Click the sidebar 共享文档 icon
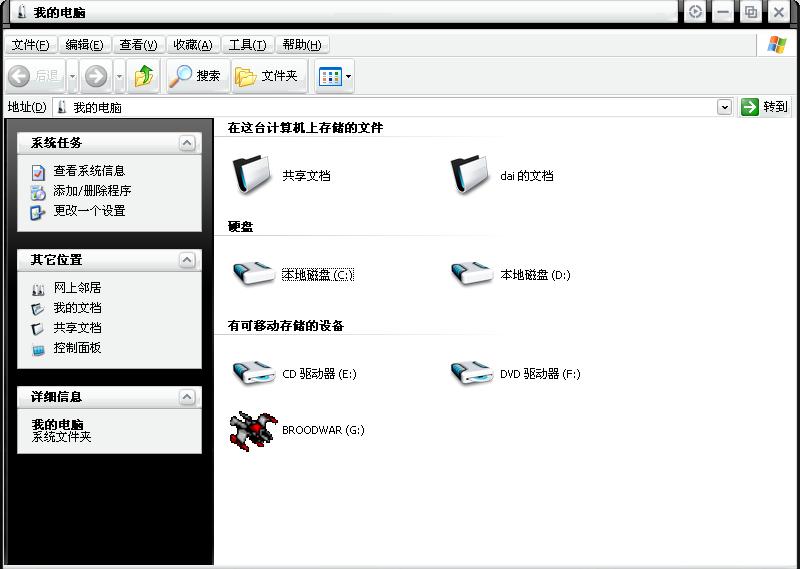This screenshot has height=569, width=800. click(x=38, y=329)
